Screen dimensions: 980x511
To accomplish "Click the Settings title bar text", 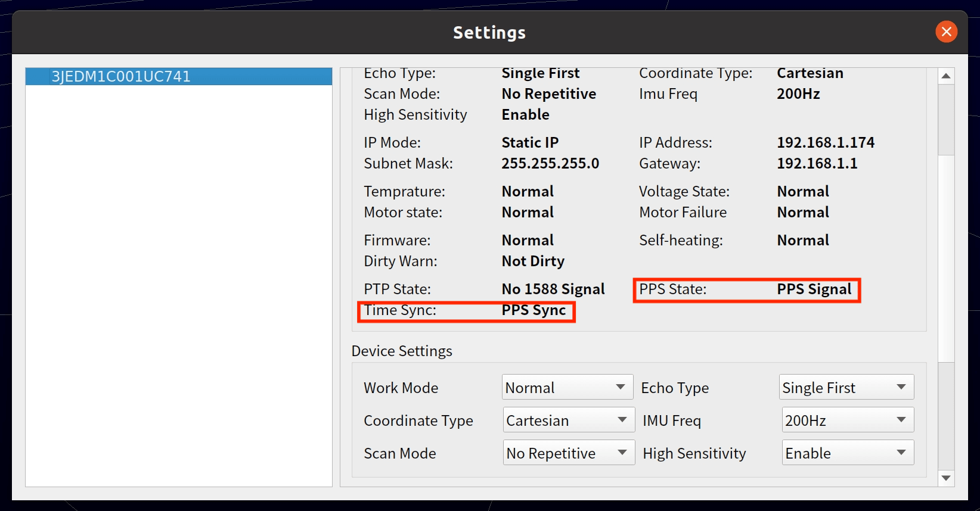I will click(489, 32).
